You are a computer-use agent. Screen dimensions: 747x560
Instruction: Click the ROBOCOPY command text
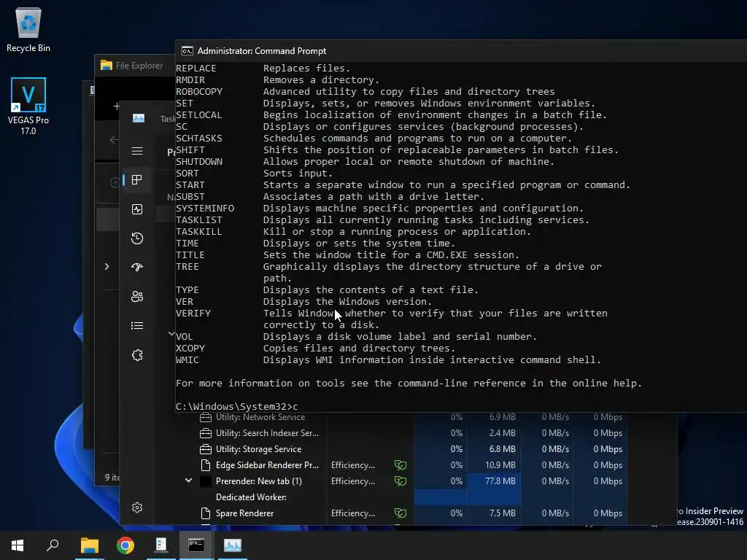point(199,91)
